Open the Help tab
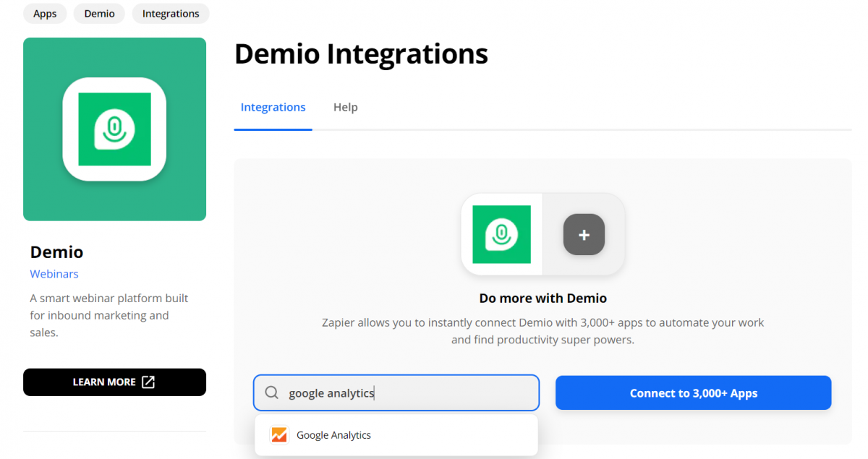This screenshot has height=459, width=868. pos(345,107)
